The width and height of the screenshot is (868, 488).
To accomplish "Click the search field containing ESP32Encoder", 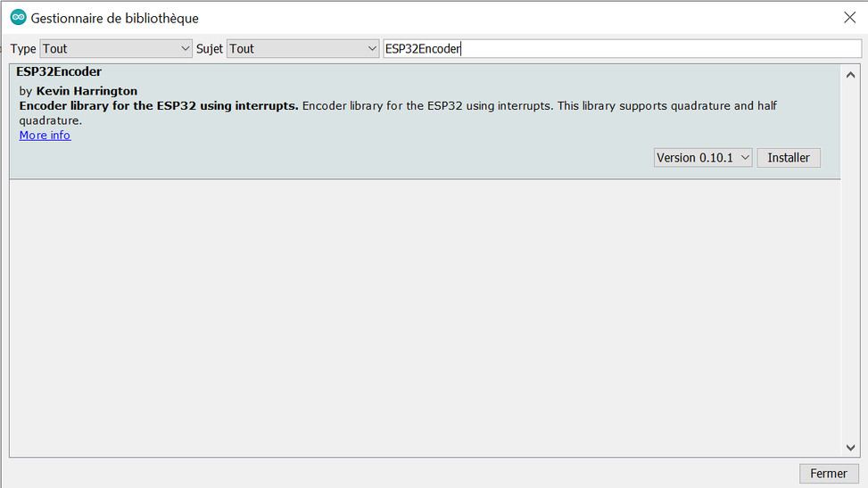I will coord(621,49).
